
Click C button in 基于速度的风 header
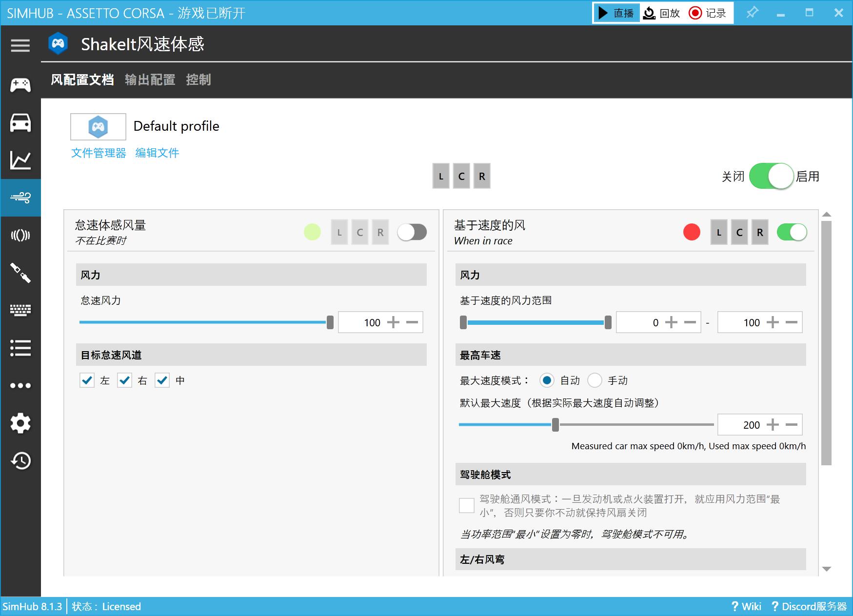click(739, 232)
